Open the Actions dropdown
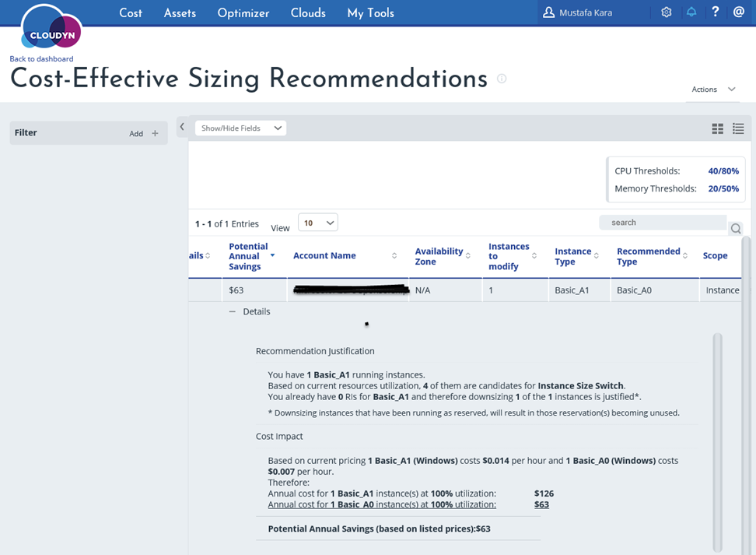Screen dimensions: 756x555 coord(713,90)
